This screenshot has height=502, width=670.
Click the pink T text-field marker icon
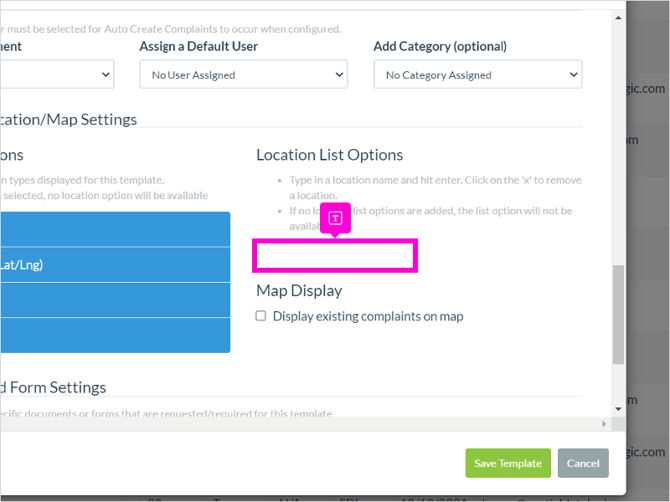point(335,218)
